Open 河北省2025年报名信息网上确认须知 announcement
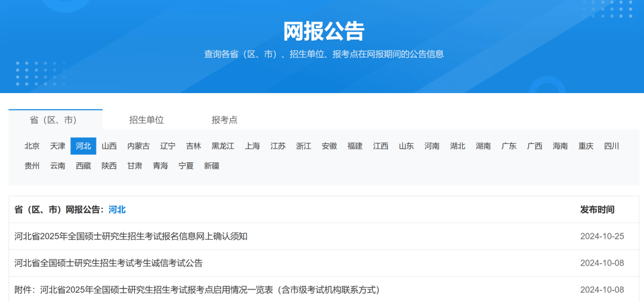 [x=131, y=237]
